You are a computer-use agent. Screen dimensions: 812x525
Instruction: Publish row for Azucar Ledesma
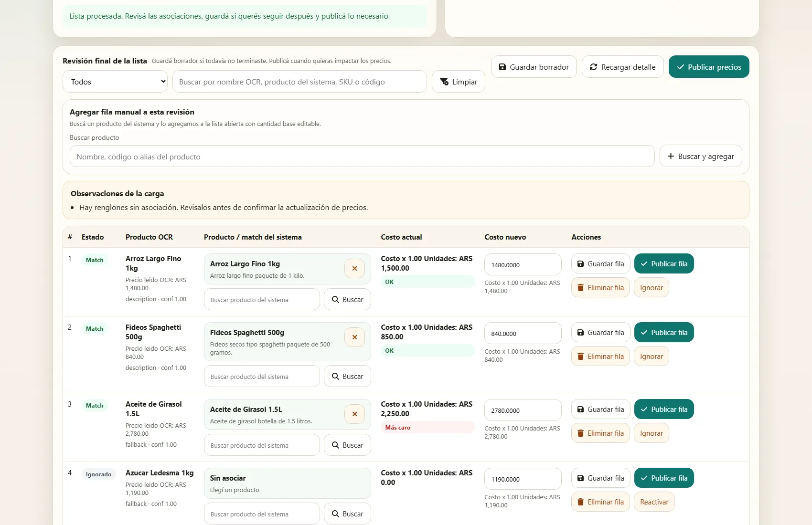tap(664, 478)
